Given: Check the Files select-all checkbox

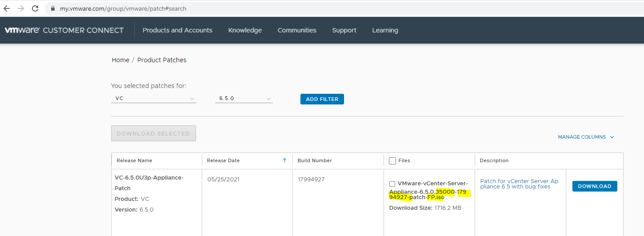Looking at the screenshot, I should (x=392, y=160).
